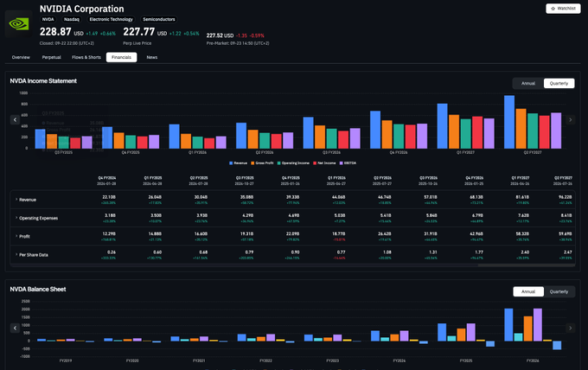Click the Electronic Technology tag

tap(111, 20)
